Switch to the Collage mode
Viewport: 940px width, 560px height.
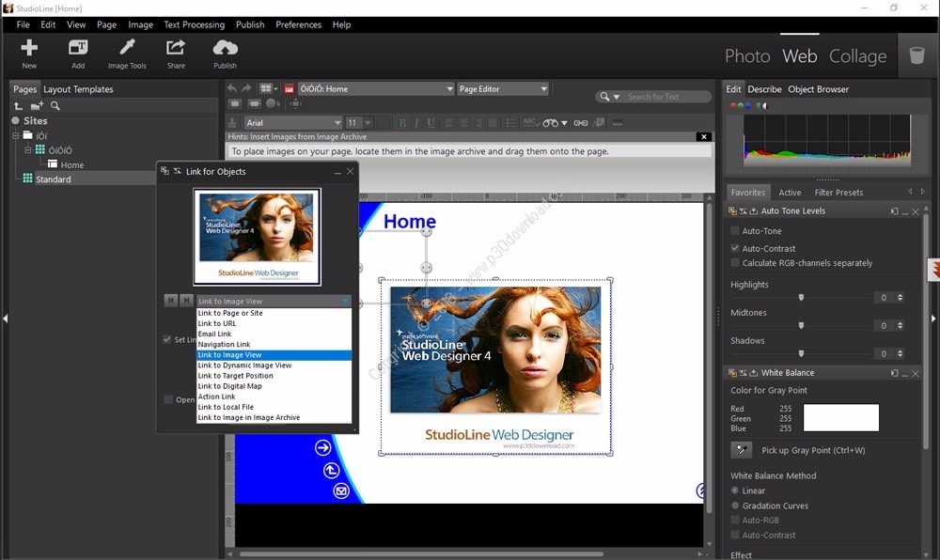click(857, 55)
